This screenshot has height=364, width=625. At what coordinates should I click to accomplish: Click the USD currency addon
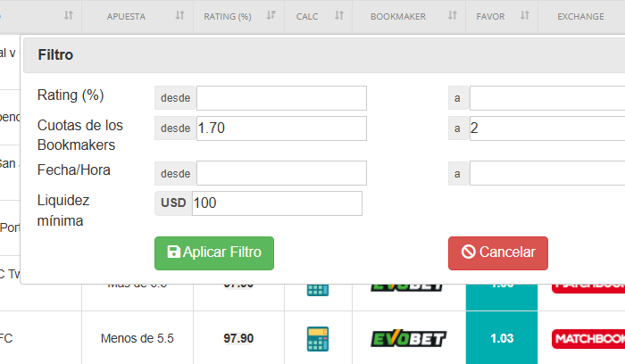tap(173, 203)
